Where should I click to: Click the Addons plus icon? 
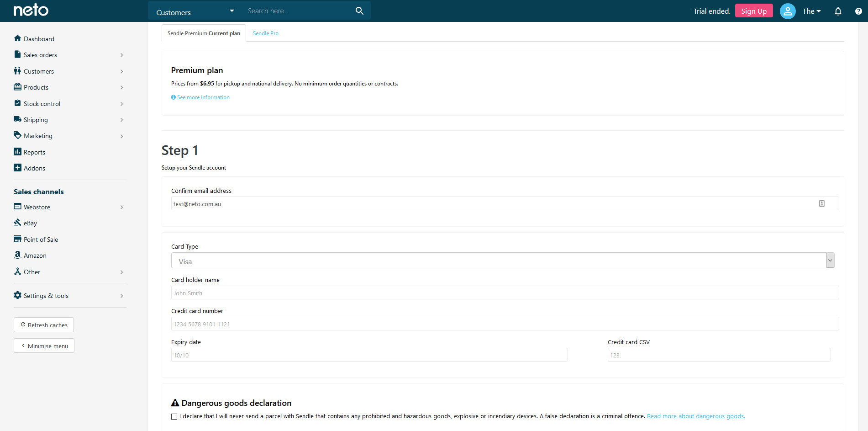[x=17, y=168]
